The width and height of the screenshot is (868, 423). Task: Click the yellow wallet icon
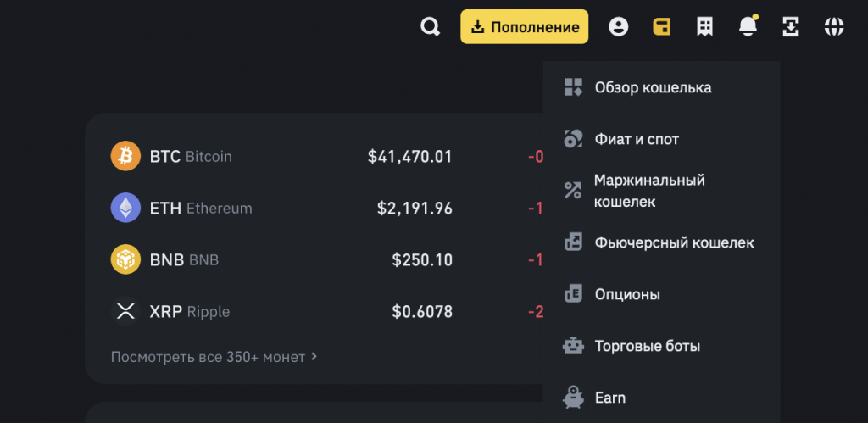(x=661, y=27)
